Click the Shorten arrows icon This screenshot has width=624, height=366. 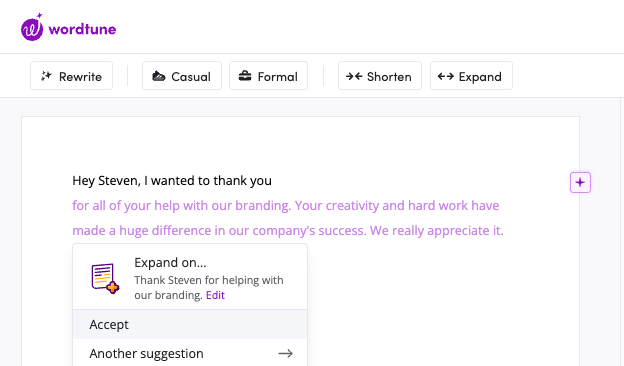354,76
